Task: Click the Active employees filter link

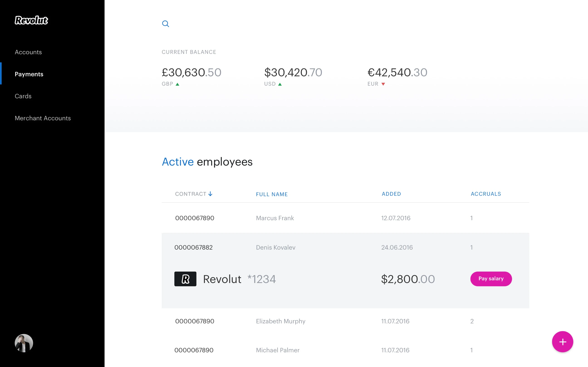Action: point(178,162)
